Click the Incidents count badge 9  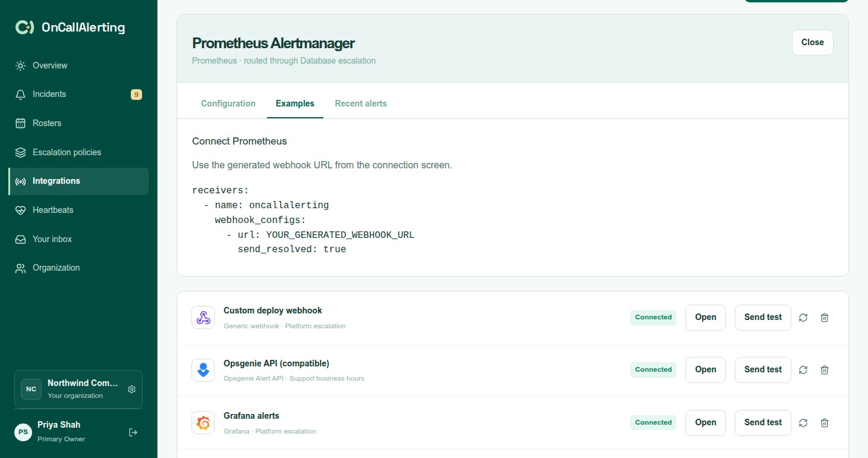pos(136,94)
